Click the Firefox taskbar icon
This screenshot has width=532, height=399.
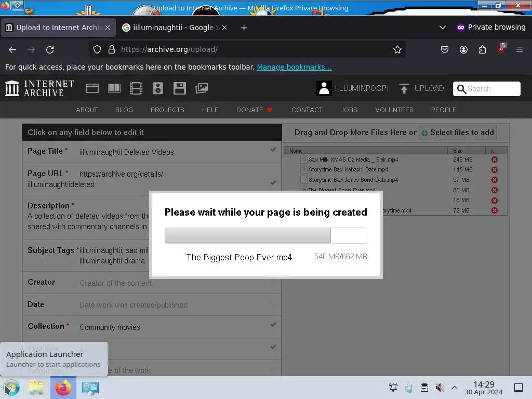tap(63, 388)
